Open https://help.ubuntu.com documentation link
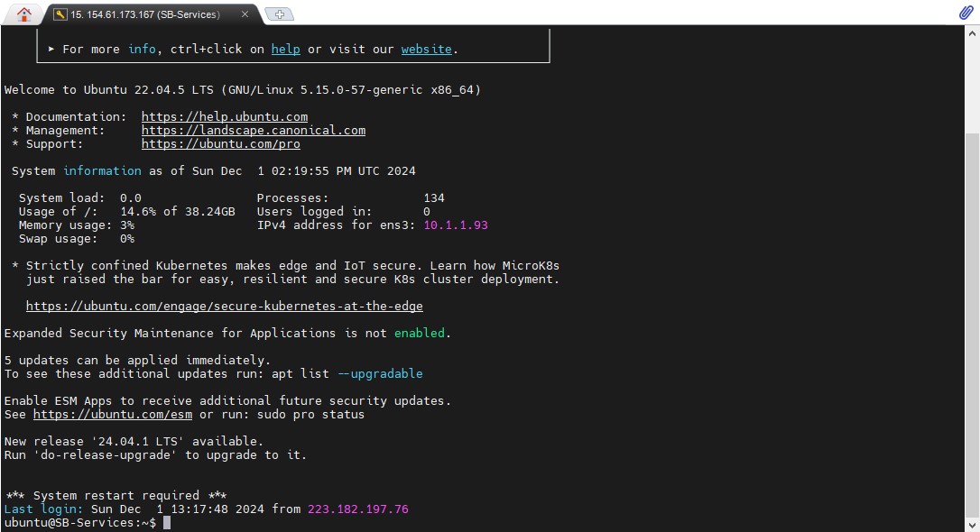 coord(225,116)
